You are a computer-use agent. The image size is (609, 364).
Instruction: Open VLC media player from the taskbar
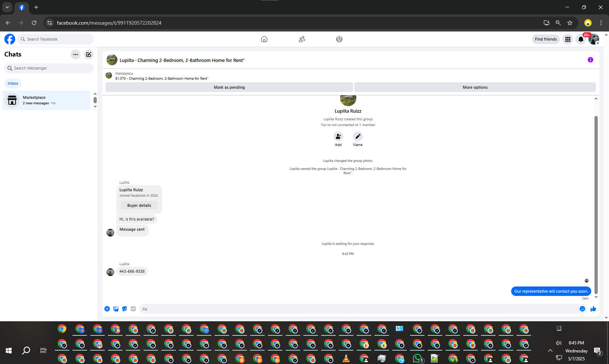coord(347,359)
